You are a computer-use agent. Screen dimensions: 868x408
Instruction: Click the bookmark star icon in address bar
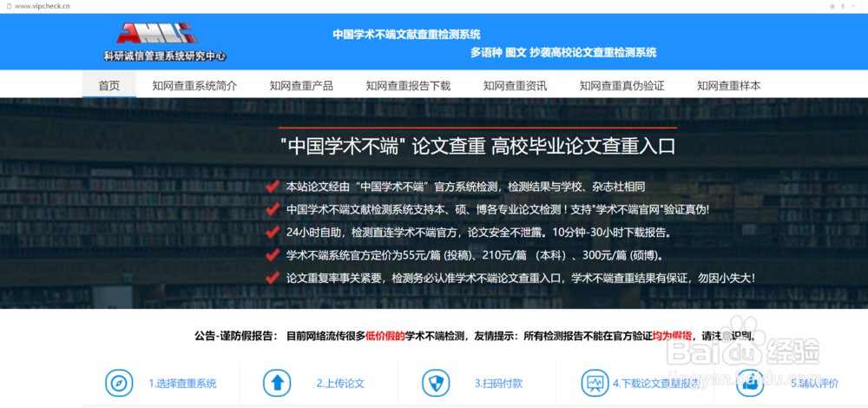tap(832, 5)
